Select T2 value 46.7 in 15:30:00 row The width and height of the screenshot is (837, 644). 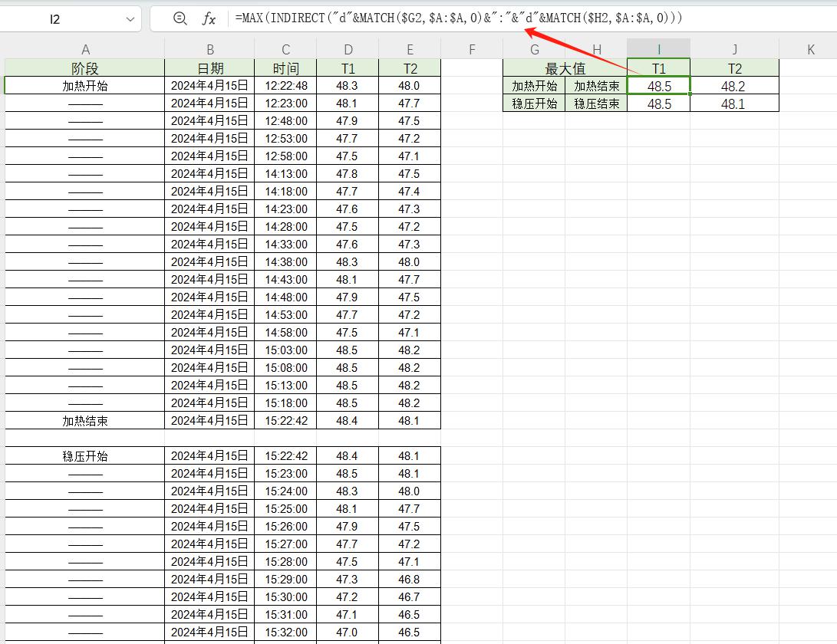pyautogui.click(x=410, y=596)
